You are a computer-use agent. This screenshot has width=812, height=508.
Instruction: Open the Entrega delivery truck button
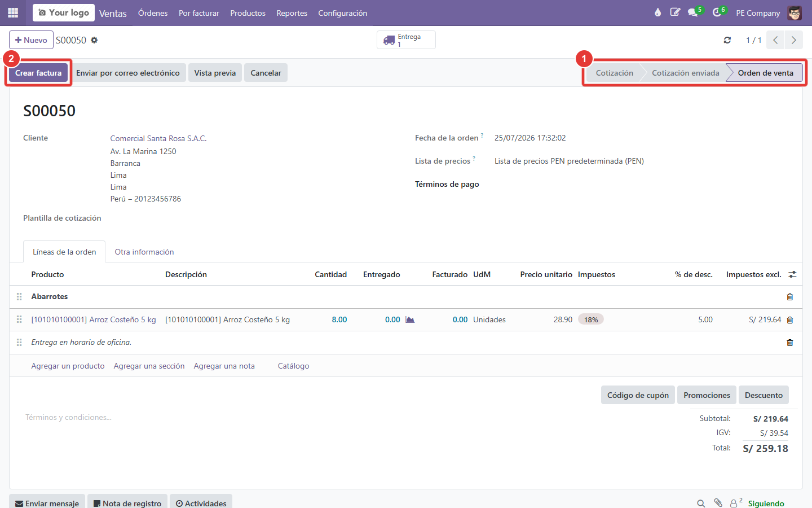pyautogui.click(x=406, y=40)
